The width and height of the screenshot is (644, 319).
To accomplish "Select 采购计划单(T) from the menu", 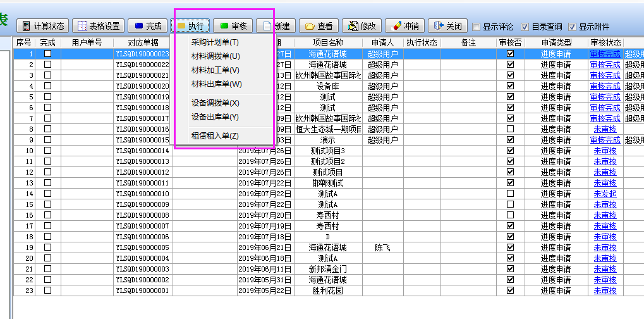I will tap(215, 42).
